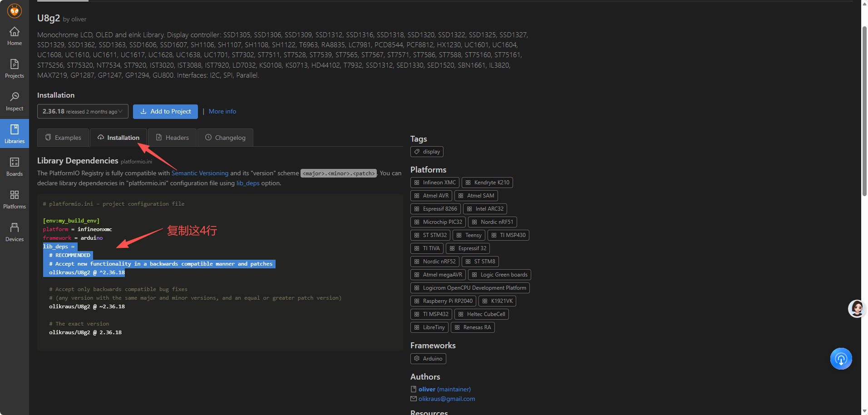Select the ST STM32 platform tag
This screenshot has height=415, width=868.
tap(430, 235)
